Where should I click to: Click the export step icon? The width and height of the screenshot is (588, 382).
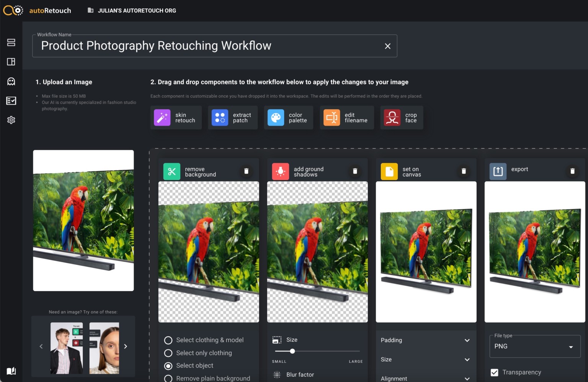pos(498,171)
